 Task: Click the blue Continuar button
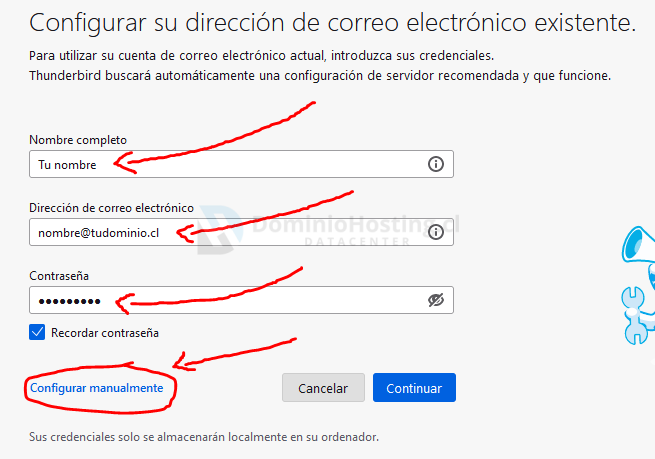[414, 388]
